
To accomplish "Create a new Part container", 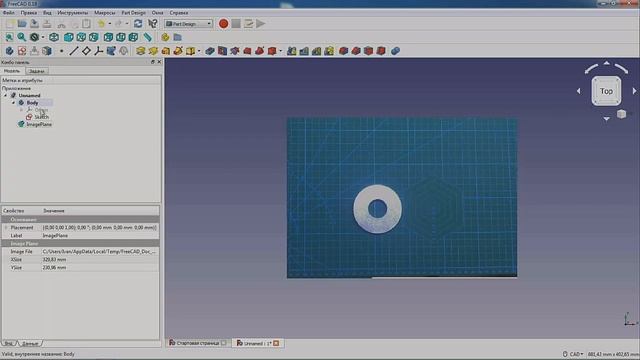I will [x=165, y=38].
